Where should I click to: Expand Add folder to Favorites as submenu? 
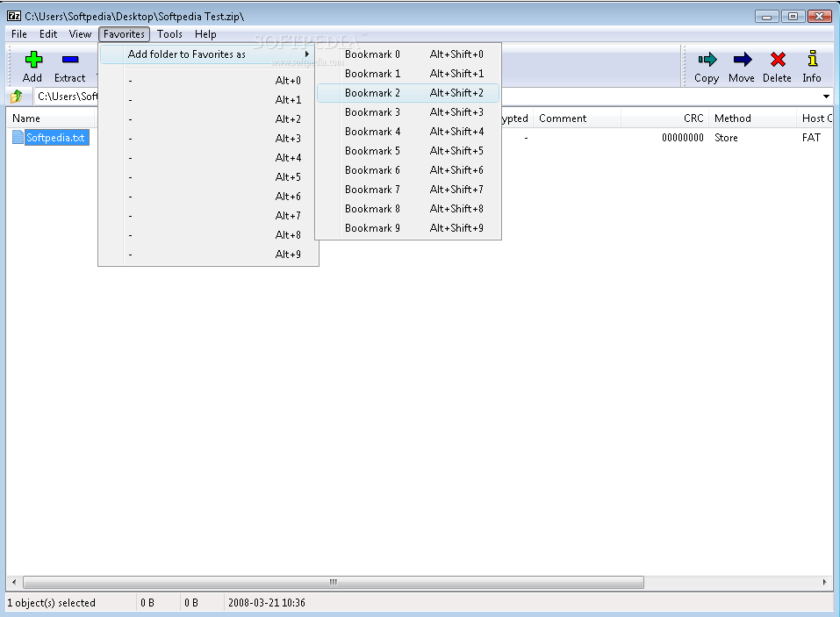207,54
